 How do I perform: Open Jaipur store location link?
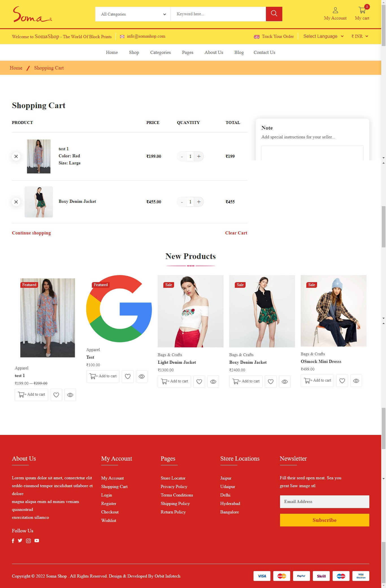click(226, 478)
